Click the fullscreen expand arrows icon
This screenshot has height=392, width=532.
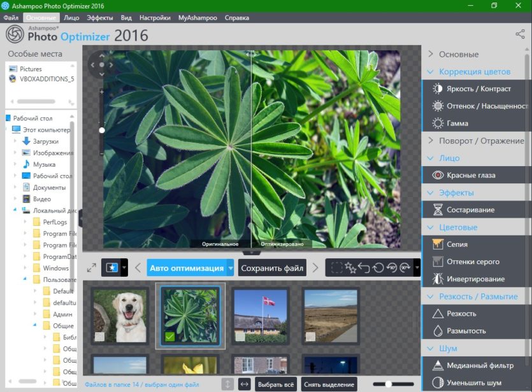click(92, 268)
